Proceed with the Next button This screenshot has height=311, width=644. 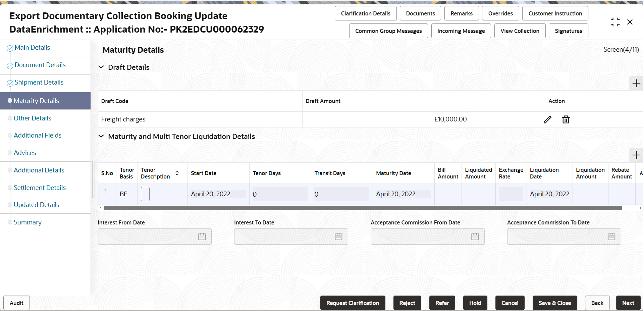(x=628, y=303)
